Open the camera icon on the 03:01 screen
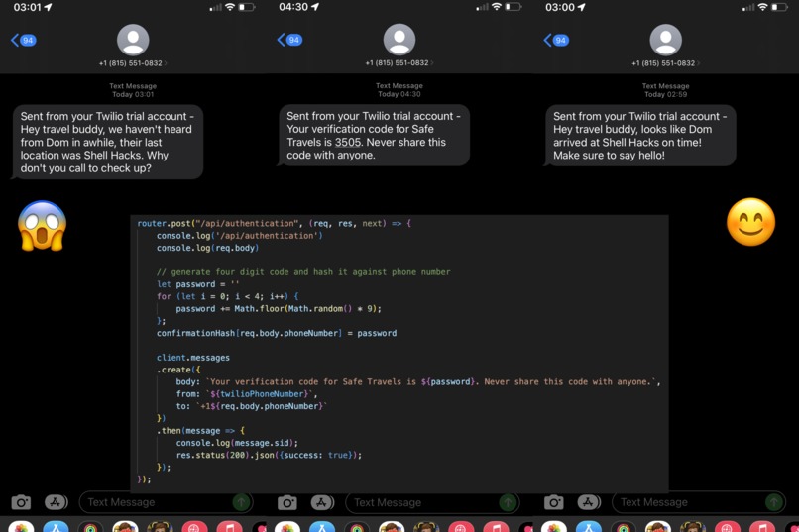This screenshot has height=532, width=799. pyautogui.click(x=21, y=502)
